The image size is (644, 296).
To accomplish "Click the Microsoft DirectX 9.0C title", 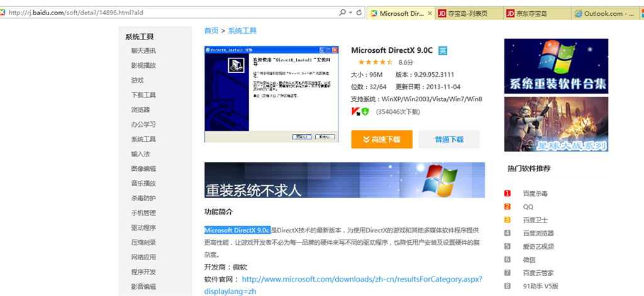I will (x=392, y=50).
